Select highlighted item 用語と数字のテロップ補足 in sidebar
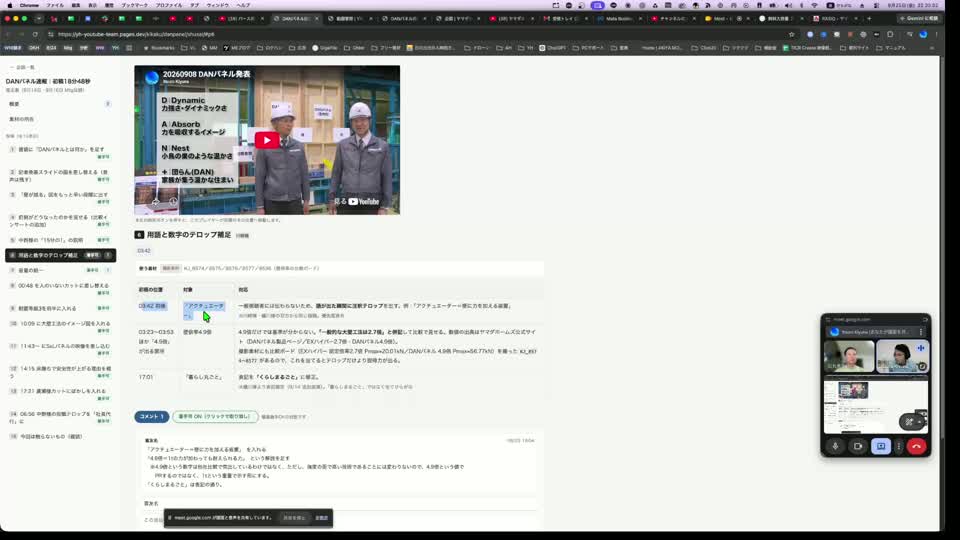This screenshot has width=960, height=540. pos(60,255)
